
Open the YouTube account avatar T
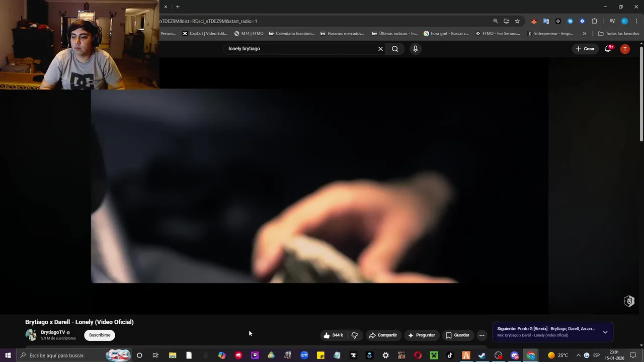tap(625, 49)
